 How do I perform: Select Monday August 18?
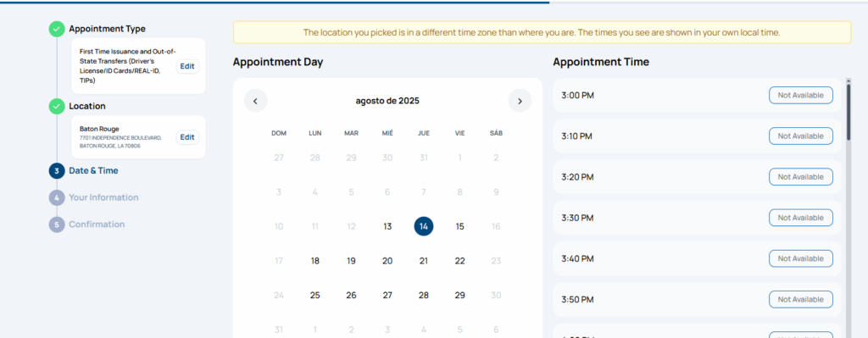(315, 261)
